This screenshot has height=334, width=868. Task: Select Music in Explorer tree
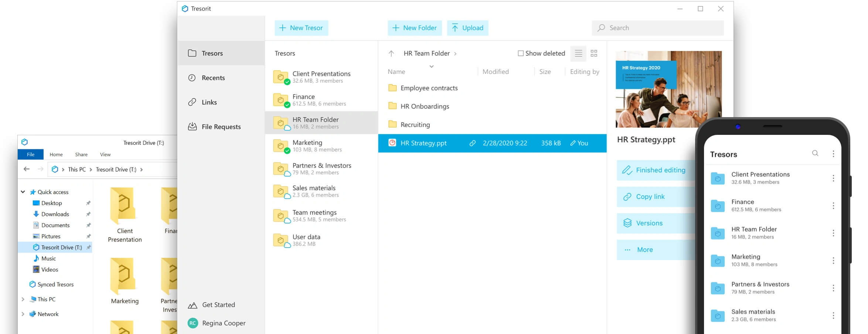click(45, 259)
